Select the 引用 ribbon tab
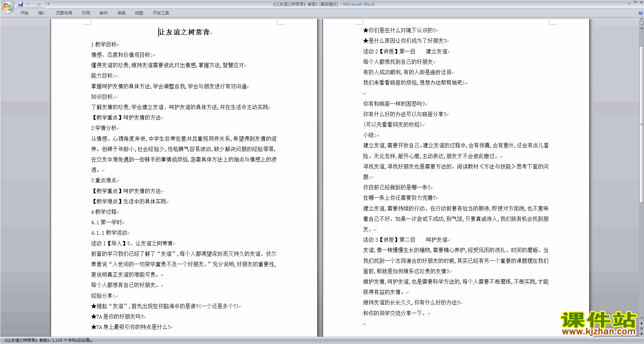 point(86,13)
